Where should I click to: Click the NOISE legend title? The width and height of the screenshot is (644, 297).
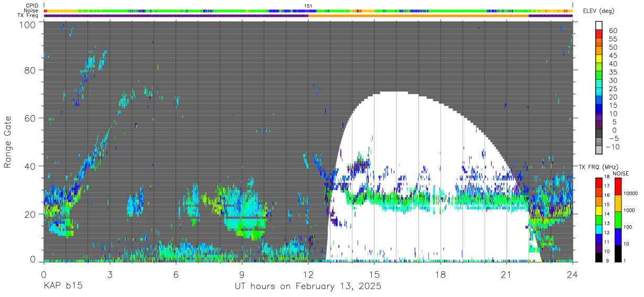(620, 173)
